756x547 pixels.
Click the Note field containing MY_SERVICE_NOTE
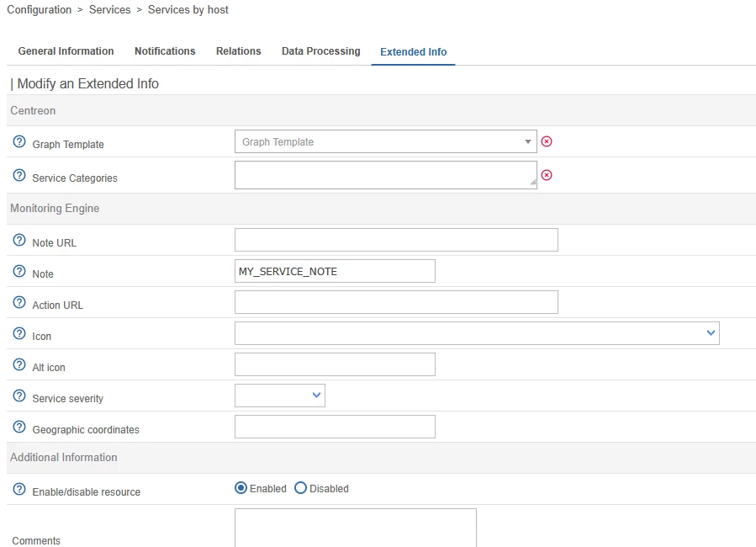[x=335, y=271]
